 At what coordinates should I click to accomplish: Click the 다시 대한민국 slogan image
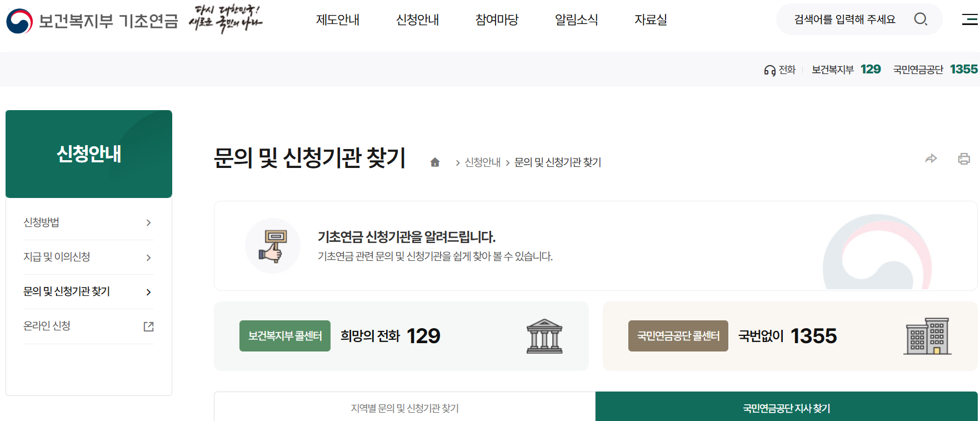tap(225, 19)
